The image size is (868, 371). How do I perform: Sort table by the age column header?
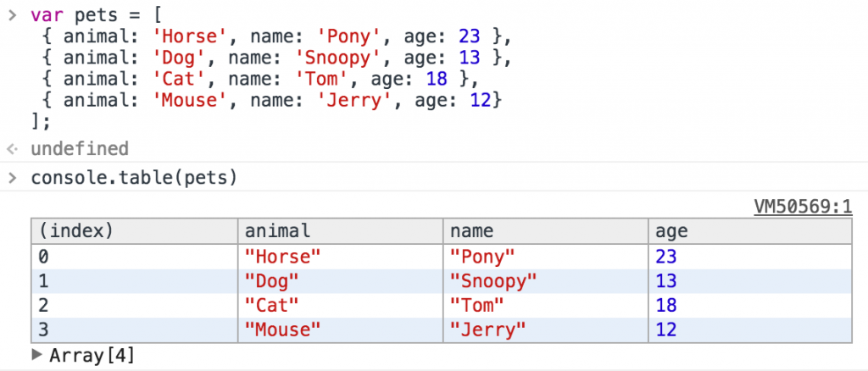tap(670, 231)
